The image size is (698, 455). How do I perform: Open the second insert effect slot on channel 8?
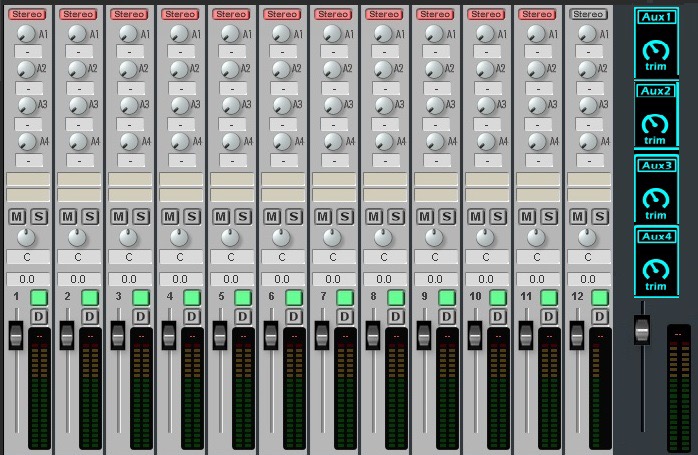pos(384,195)
